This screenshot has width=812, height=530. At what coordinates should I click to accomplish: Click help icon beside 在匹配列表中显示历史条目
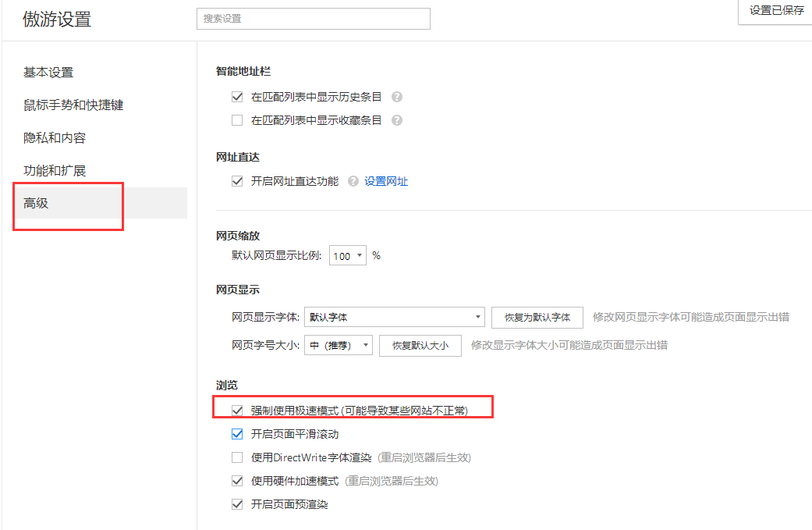click(x=397, y=98)
